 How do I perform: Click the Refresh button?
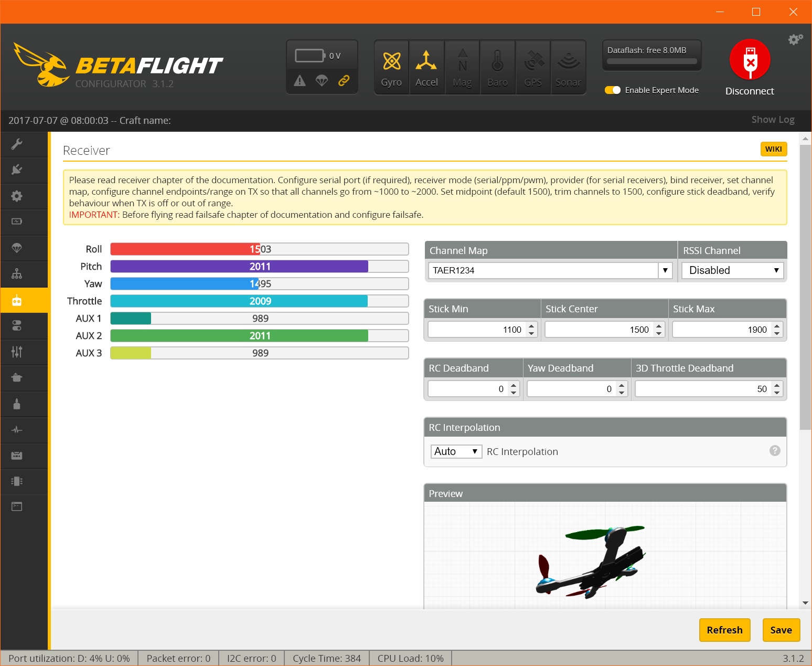pos(724,630)
